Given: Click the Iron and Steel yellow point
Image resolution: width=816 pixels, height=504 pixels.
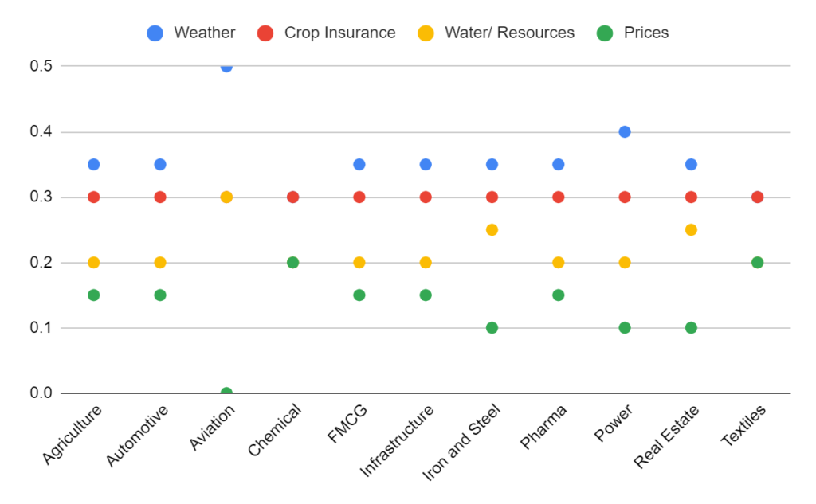Looking at the screenshot, I should (492, 229).
